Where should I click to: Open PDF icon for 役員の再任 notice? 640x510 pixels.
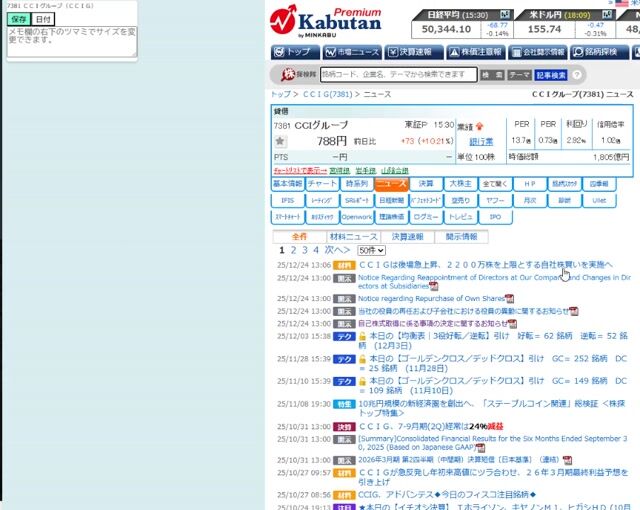(573, 312)
